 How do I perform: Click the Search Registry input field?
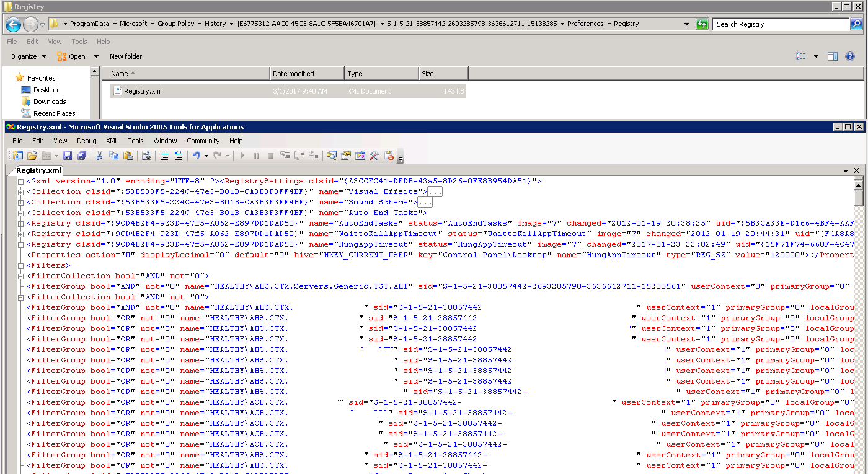pyautogui.click(x=781, y=24)
